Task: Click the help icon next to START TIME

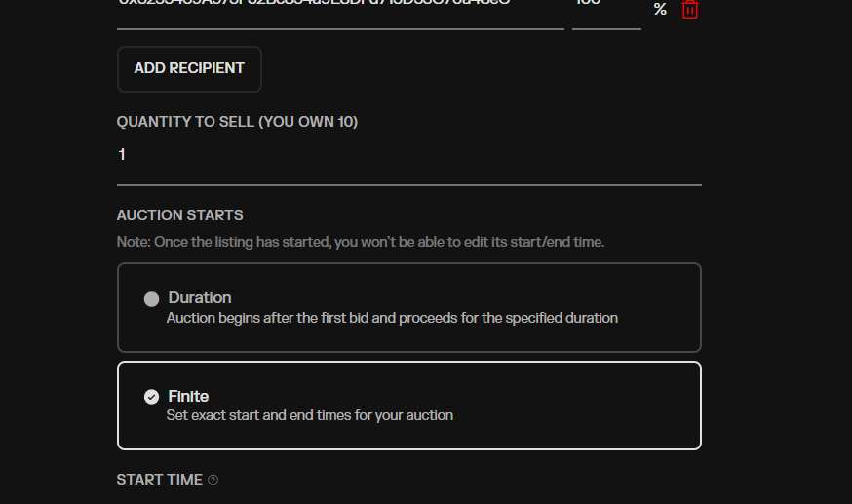Action: (x=213, y=480)
